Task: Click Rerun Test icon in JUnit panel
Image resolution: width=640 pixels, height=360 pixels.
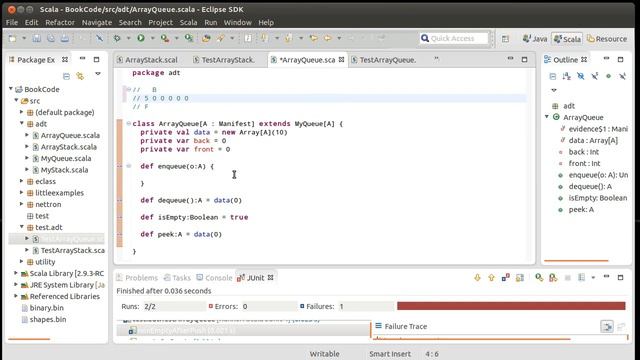Action: point(539,278)
